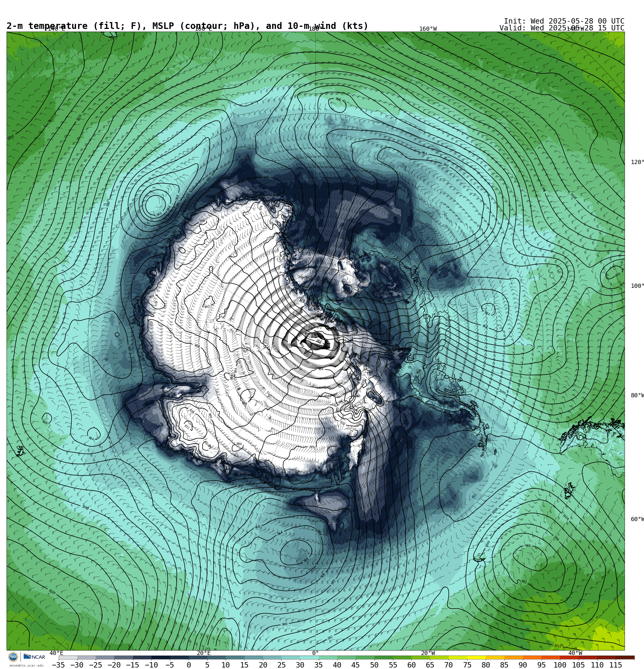Click the 115 colorbar tick label
The width and height of the screenshot is (644, 669).
click(615, 665)
